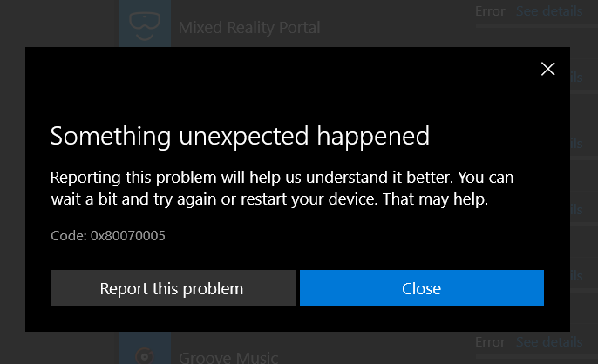This screenshot has width=598, height=364.
Task: Click the partly hidden details link beside dialog X
Action: pyautogui.click(x=577, y=78)
